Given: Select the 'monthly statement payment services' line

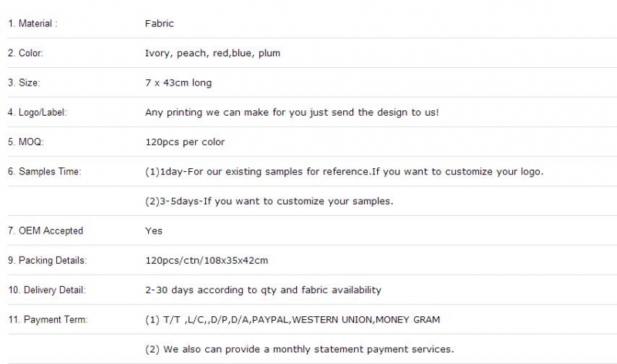Looking at the screenshot, I should coord(299,349).
